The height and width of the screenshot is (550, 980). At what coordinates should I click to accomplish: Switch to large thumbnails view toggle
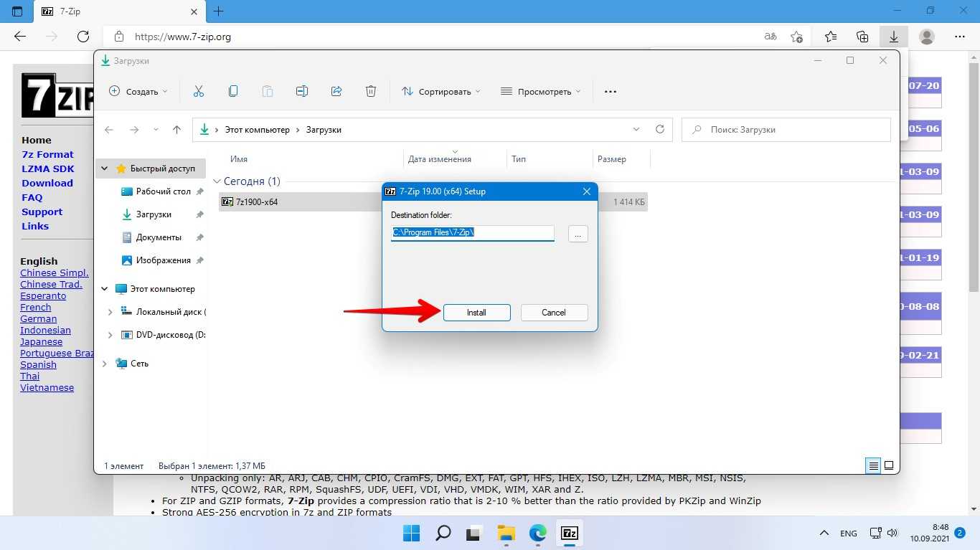(x=889, y=465)
